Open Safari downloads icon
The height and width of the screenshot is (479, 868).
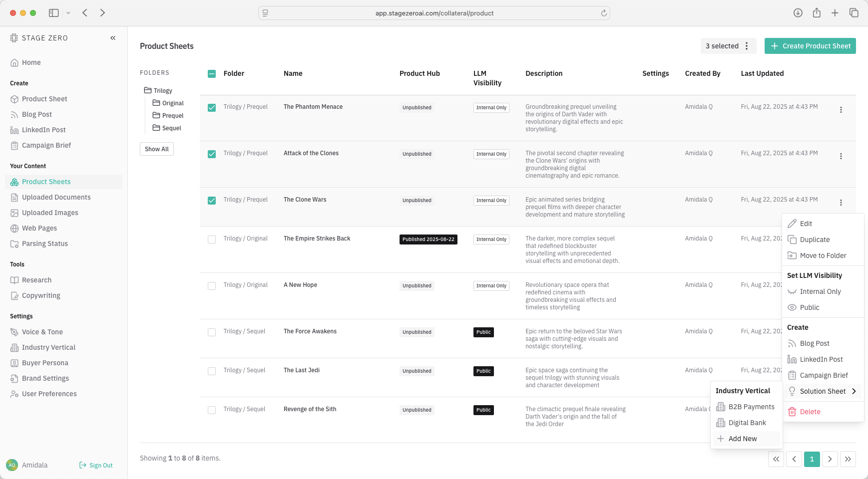798,13
